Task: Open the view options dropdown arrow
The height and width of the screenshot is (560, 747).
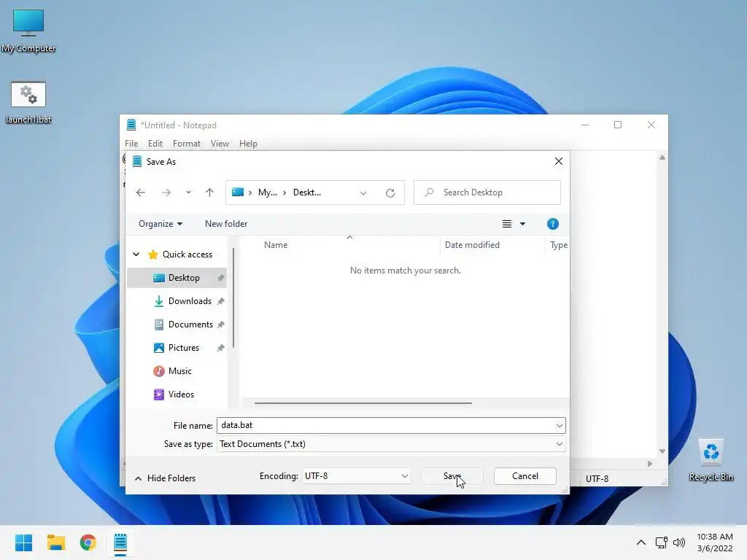Action: click(522, 224)
